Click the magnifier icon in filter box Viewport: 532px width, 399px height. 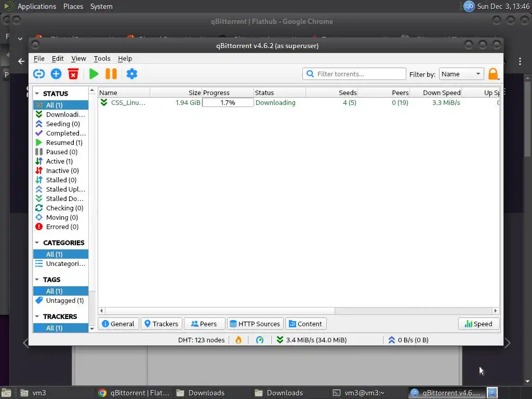pyautogui.click(x=310, y=74)
